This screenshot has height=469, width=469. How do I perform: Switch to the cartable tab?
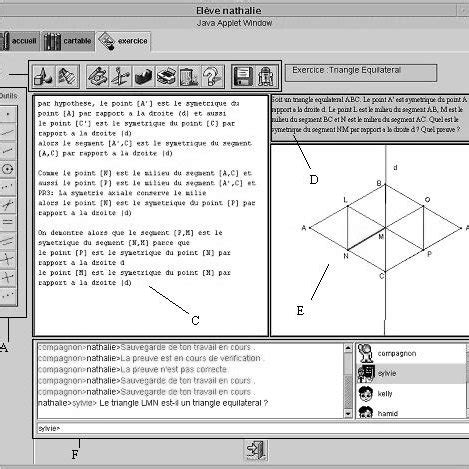(68, 41)
